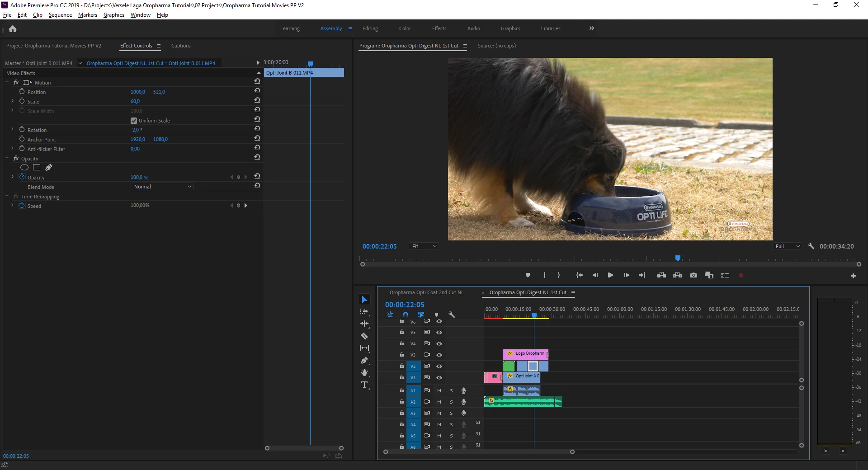Mute audio track A1
Image resolution: width=868 pixels, height=470 pixels.
[439, 390]
